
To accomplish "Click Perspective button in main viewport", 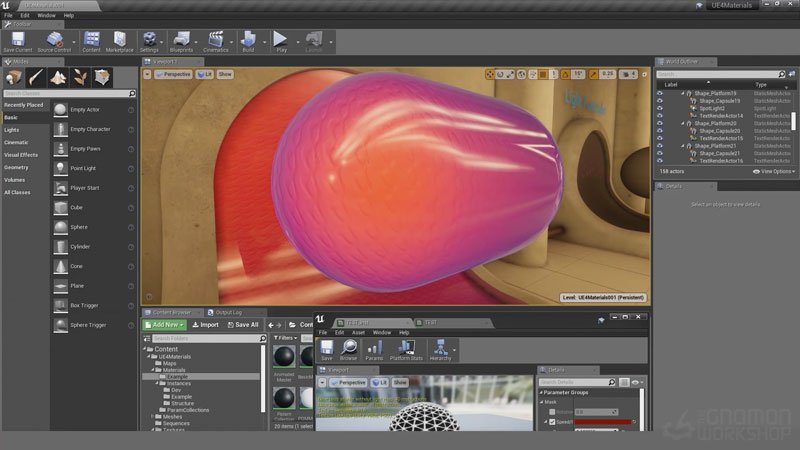I will click(173, 74).
